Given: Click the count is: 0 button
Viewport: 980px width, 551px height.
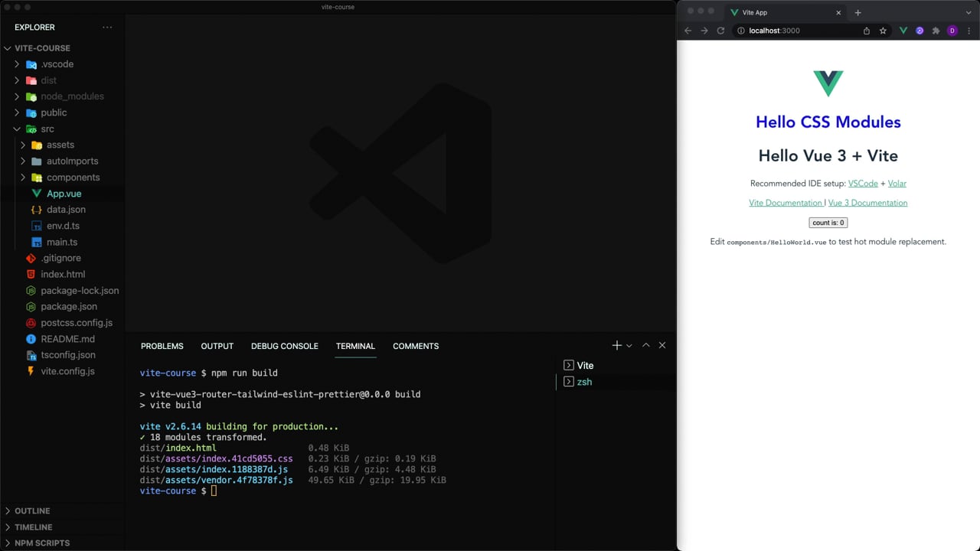Looking at the screenshot, I should (x=828, y=223).
